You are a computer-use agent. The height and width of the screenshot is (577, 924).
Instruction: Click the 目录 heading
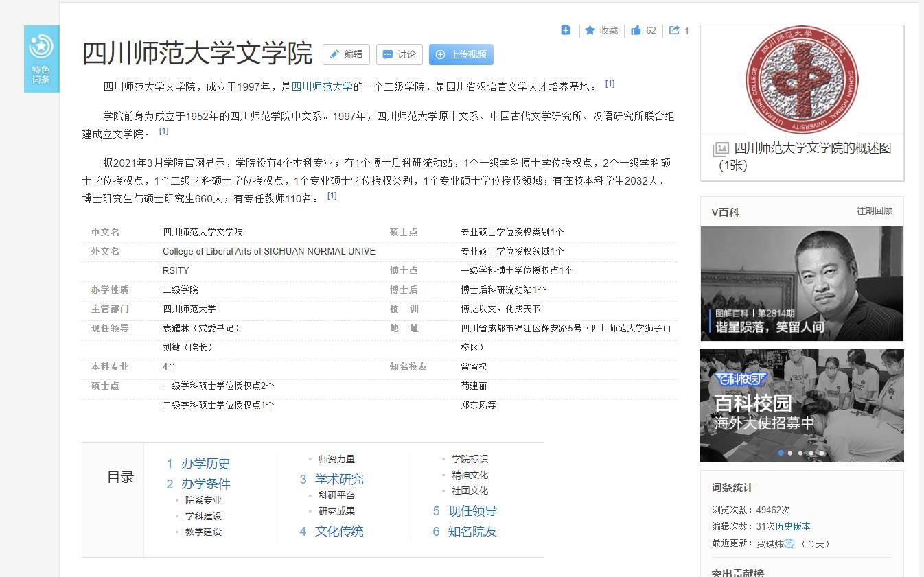click(x=121, y=477)
